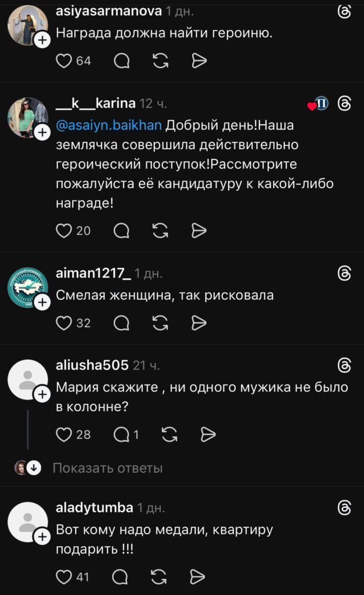Tap Threads logo beside aiman1217_'s comment

coord(344,273)
